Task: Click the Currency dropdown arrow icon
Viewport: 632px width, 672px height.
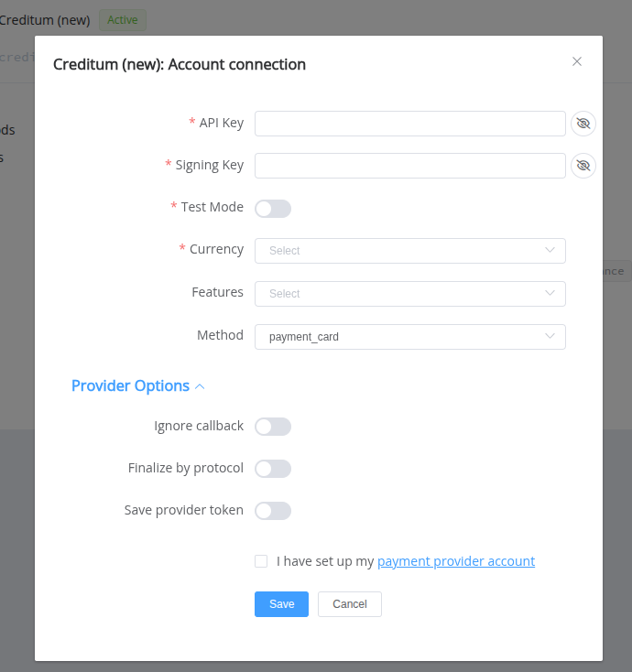Action: 550,250
